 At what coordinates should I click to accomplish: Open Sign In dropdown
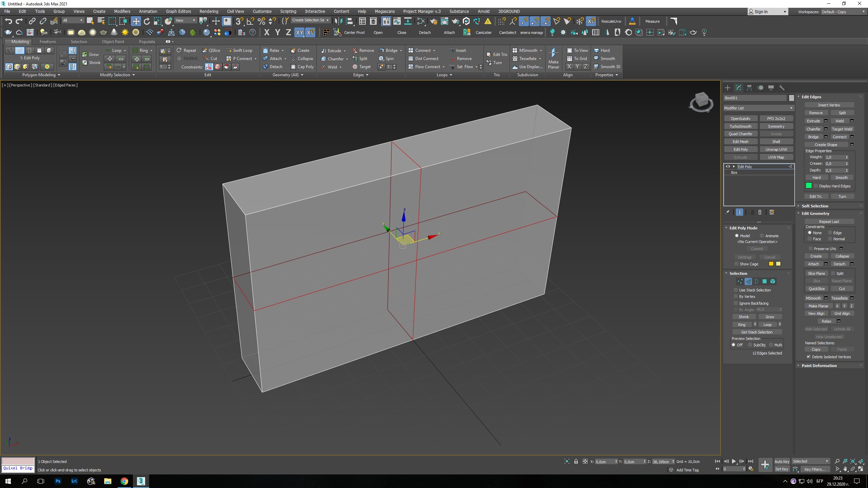coord(768,12)
